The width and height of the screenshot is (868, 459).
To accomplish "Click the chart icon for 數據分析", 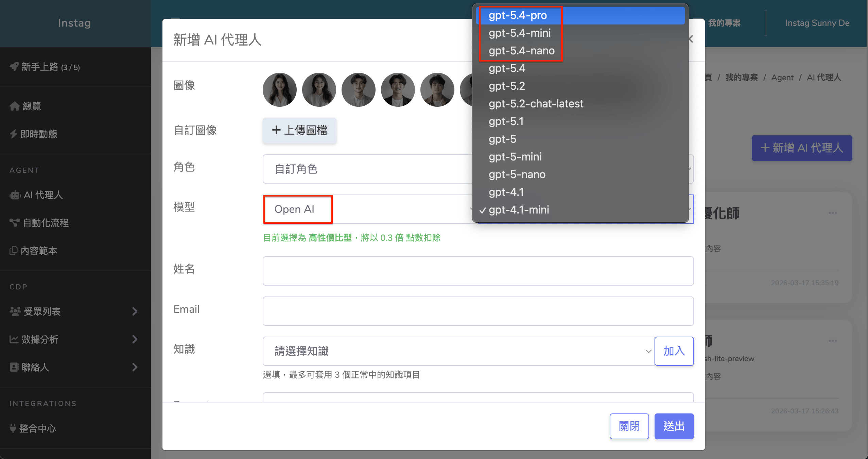I will [14, 339].
